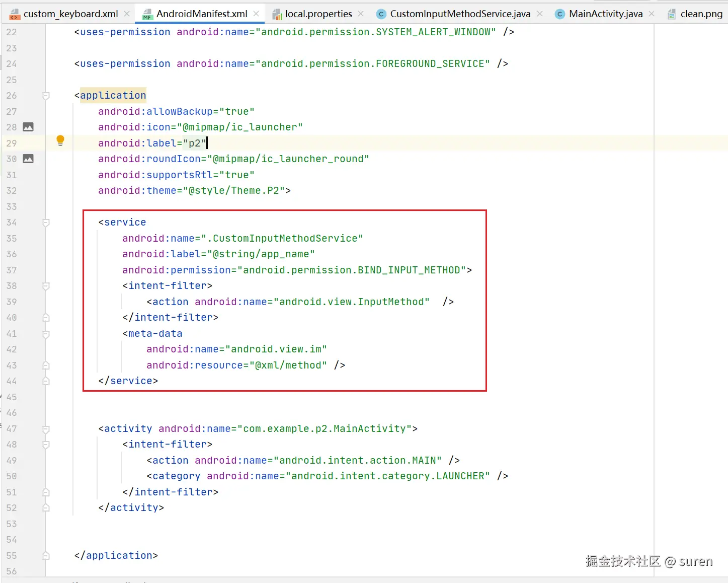Click the clean.png file icon
Screen dimensions: 728x583
coord(672,14)
